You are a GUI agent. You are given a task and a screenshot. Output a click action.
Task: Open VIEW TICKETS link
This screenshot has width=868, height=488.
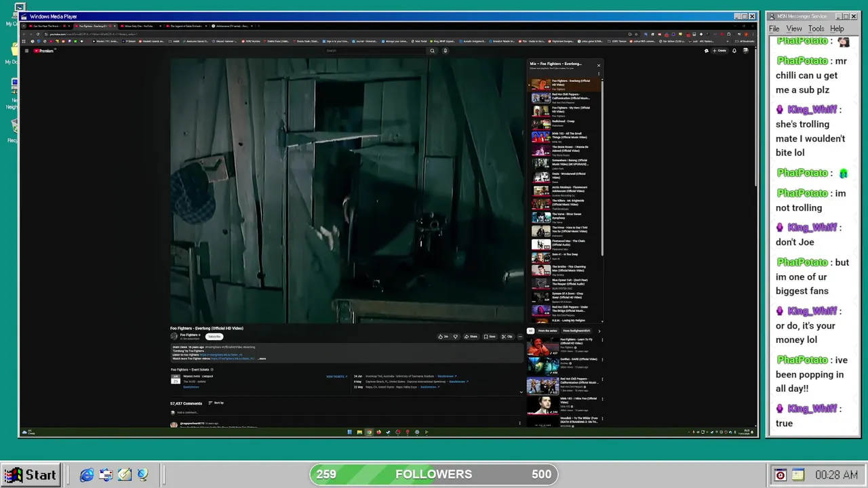coord(336,377)
